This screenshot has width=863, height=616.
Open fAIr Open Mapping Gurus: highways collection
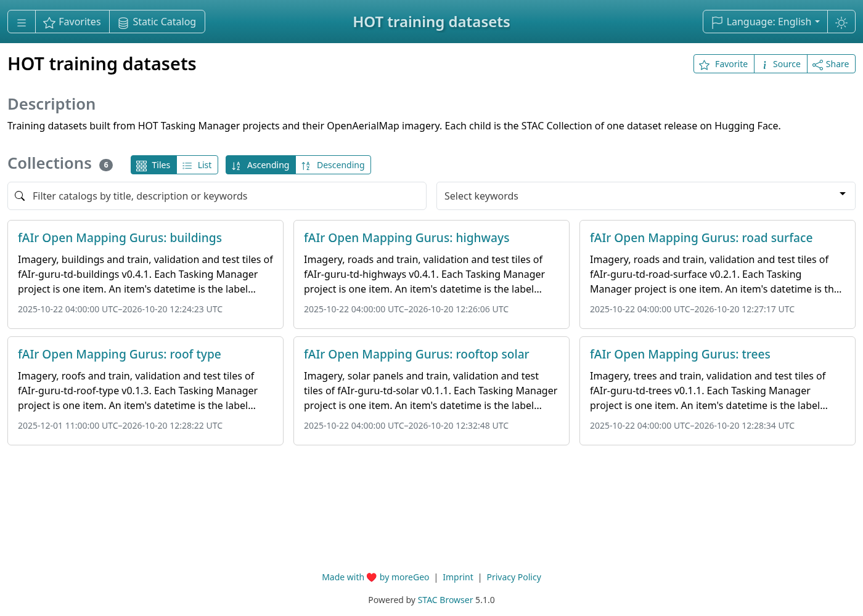click(x=406, y=238)
